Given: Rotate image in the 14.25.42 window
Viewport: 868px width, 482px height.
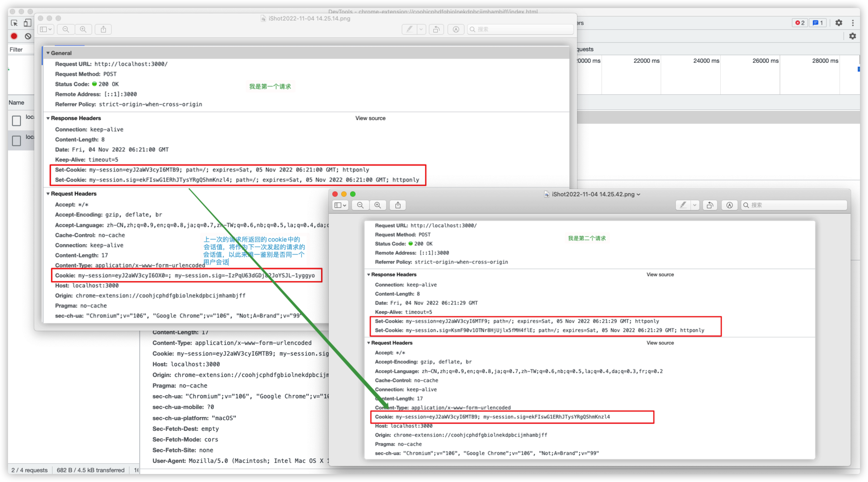Looking at the screenshot, I should tap(710, 205).
